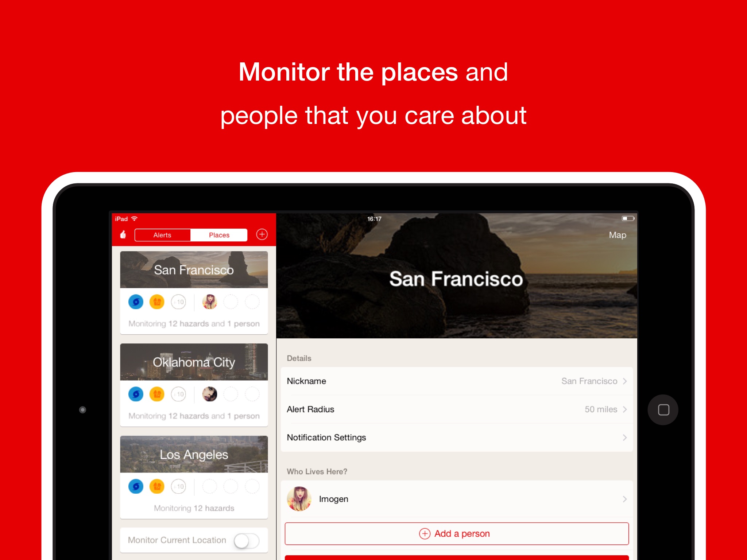Expand the Alert Radius setting
The height and width of the screenshot is (560, 747).
(x=458, y=409)
